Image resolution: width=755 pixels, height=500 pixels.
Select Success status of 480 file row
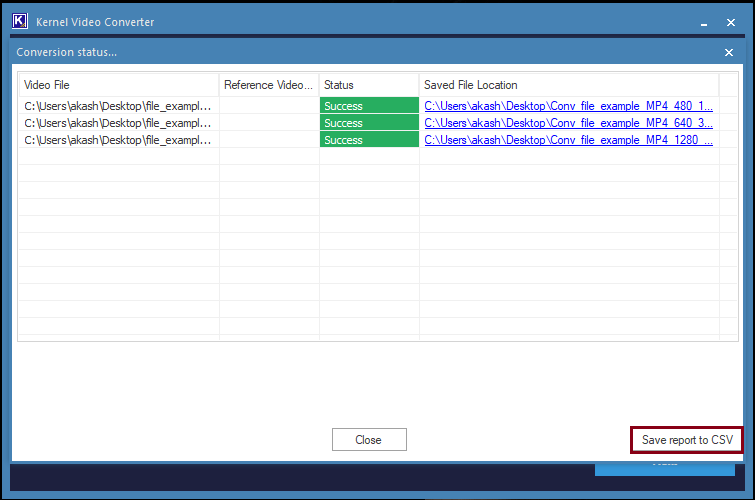click(x=369, y=105)
